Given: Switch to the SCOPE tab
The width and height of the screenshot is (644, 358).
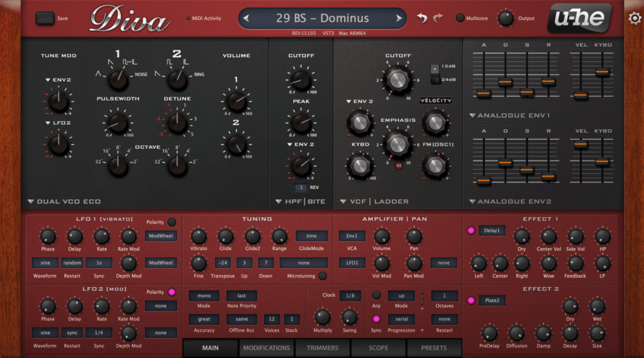Looking at the screenshot, I should point(378,348).
